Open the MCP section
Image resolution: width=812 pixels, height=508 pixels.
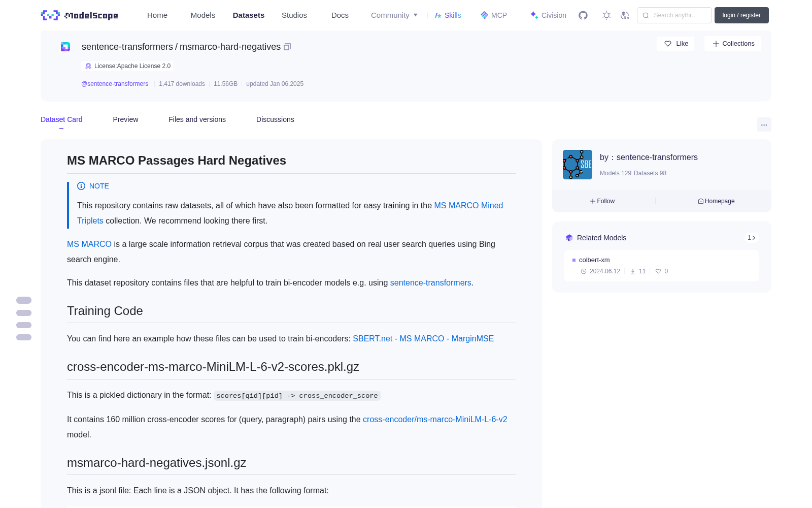pos(494,15)
